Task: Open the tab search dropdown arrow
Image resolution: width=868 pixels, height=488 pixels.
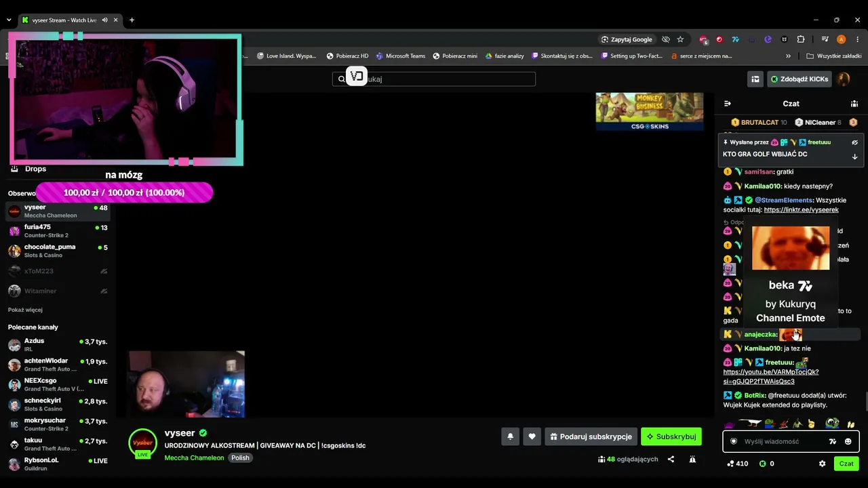Action: click(x=9, y=20)
